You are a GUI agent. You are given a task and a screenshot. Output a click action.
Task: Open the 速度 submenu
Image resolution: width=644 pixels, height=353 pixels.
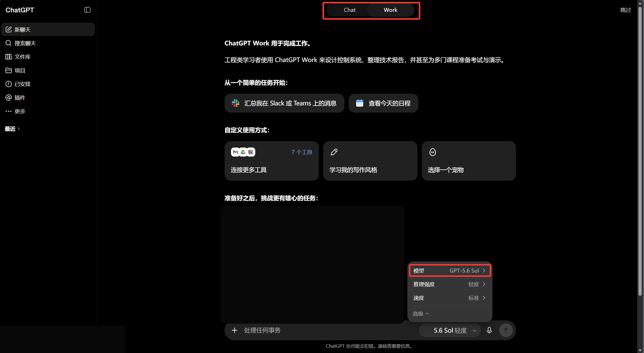coord(450,298)
